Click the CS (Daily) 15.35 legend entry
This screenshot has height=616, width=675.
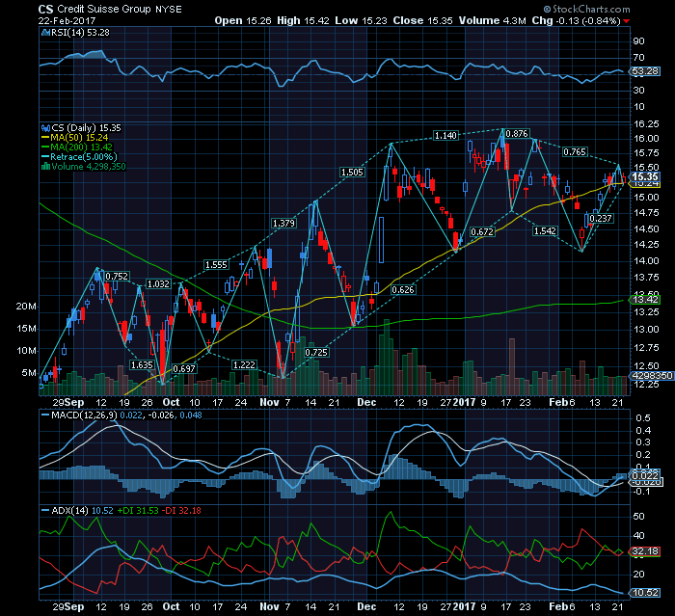point(86,128)
